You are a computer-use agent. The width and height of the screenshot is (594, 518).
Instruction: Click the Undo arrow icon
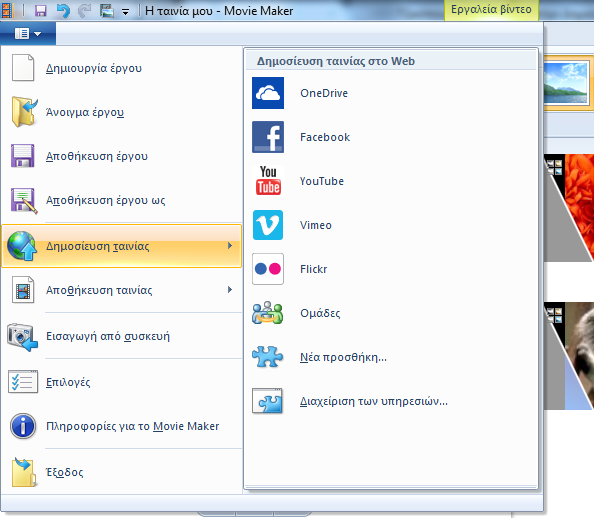coord(63,11)
